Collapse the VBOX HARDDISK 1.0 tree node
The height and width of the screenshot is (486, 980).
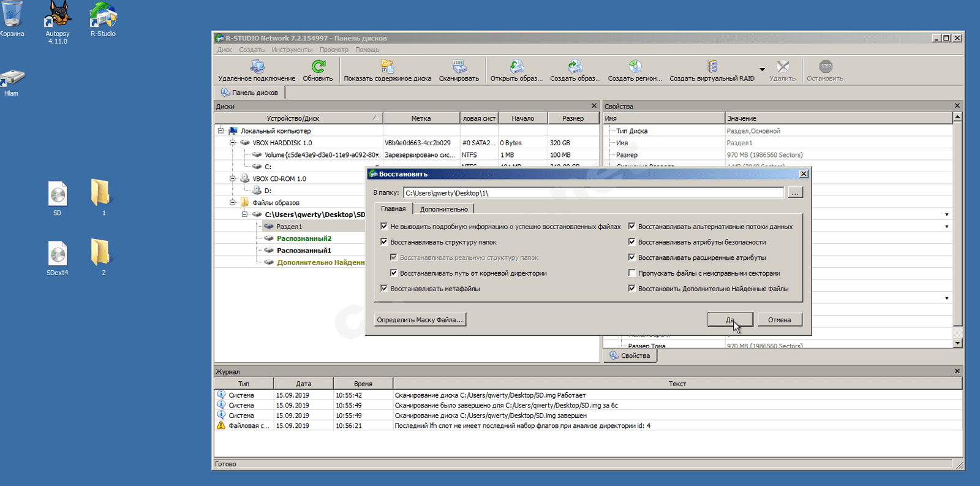point(233,143)
